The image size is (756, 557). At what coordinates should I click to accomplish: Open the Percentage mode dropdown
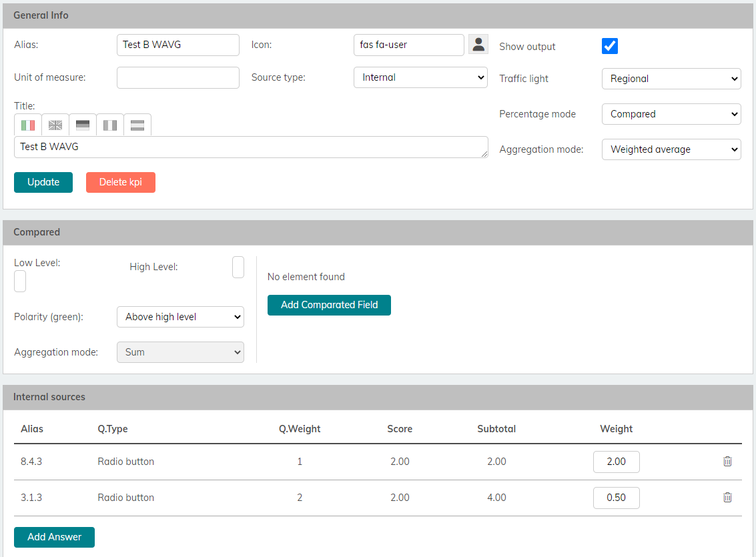[671, 114]
